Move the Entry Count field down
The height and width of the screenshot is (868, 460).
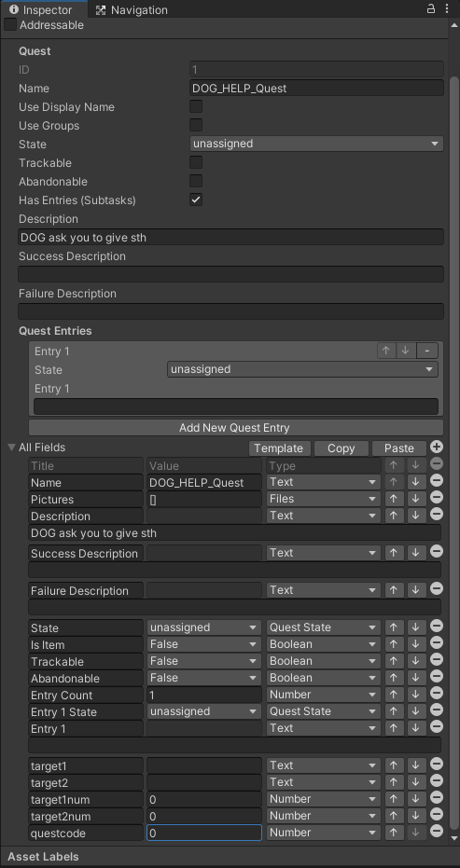click(415, 695)
